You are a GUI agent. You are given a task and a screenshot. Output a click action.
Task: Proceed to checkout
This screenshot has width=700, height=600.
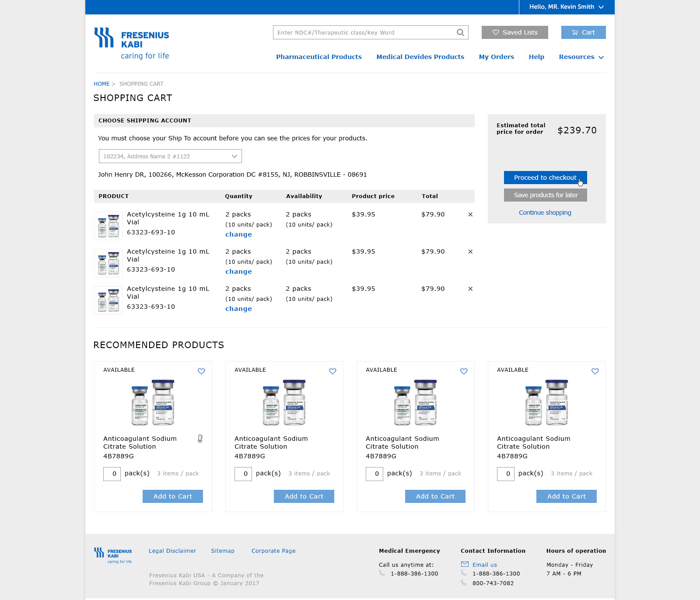click(x=545, y=178)
